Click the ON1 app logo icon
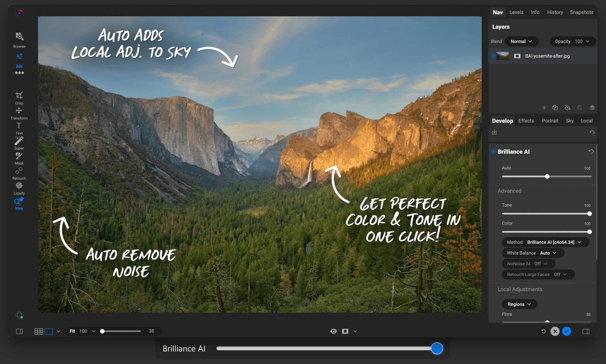 coord(19,13)
